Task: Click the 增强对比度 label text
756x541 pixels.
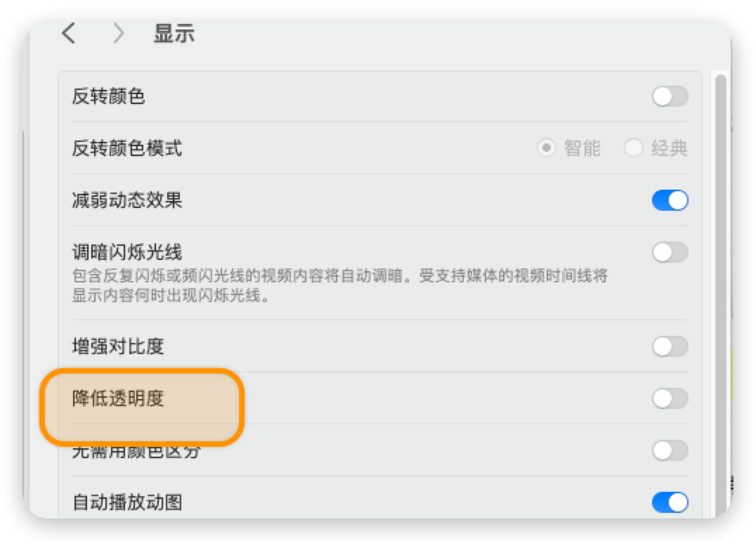Action: pyautogui.click(x=118, y=346)
